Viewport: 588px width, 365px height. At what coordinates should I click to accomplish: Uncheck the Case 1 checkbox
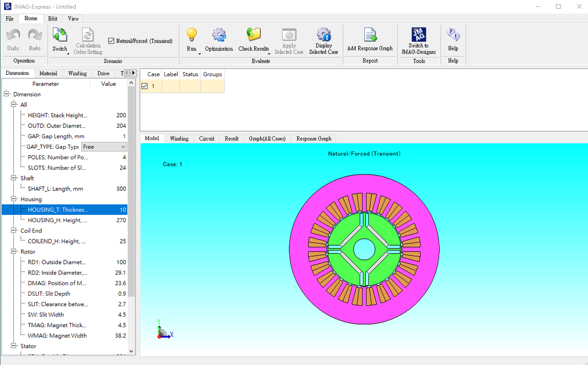pyautogui.click(x=145, y=86)
